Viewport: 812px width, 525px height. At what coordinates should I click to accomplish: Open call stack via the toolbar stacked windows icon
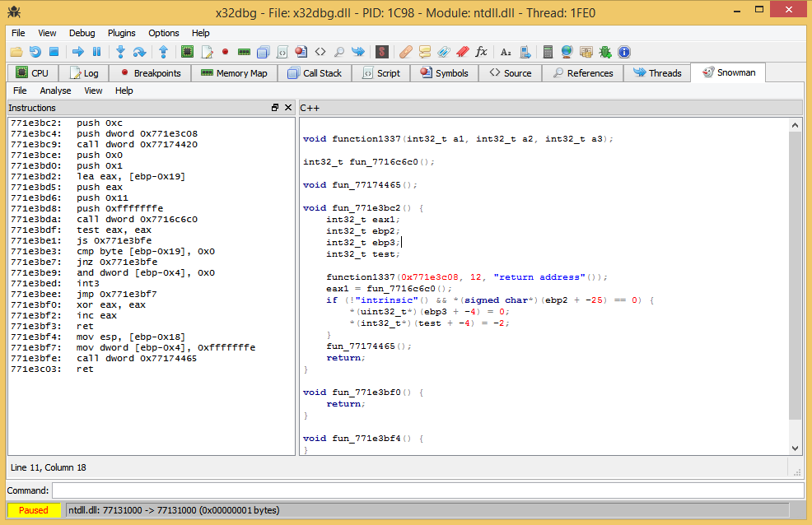263,52
